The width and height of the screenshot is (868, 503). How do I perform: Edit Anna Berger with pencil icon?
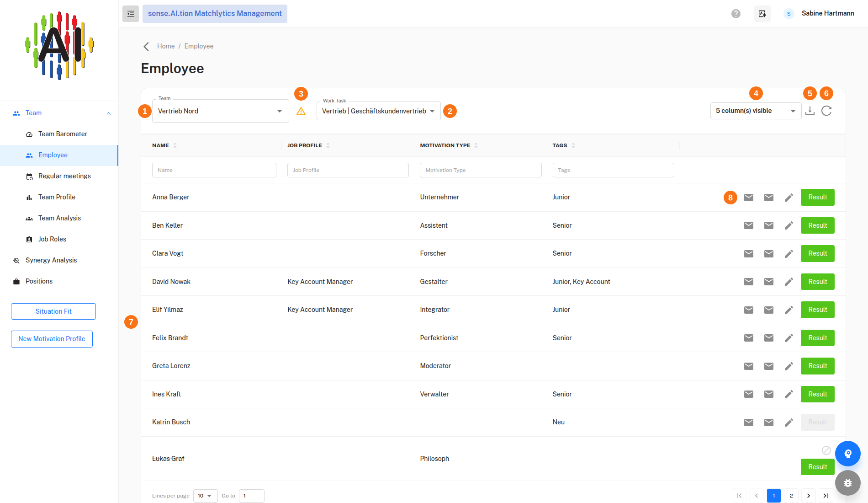coord(789,198)
